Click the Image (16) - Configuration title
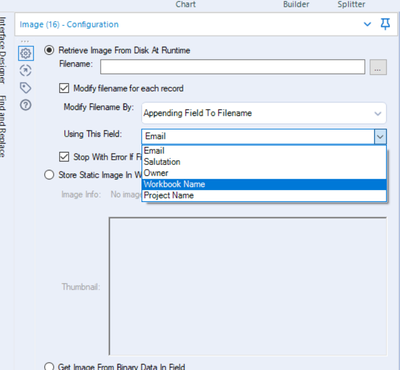This screenshot has height=370, width=400. tap(69, 24)
